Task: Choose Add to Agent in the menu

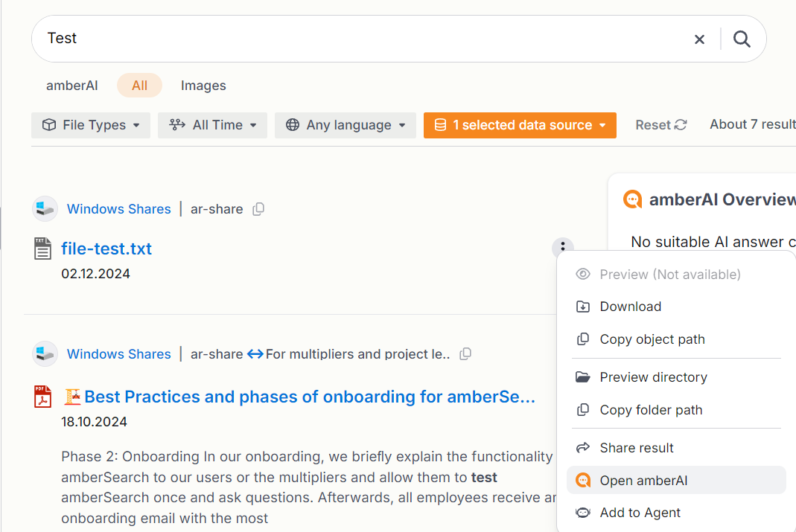Action: tap(675, 513)
